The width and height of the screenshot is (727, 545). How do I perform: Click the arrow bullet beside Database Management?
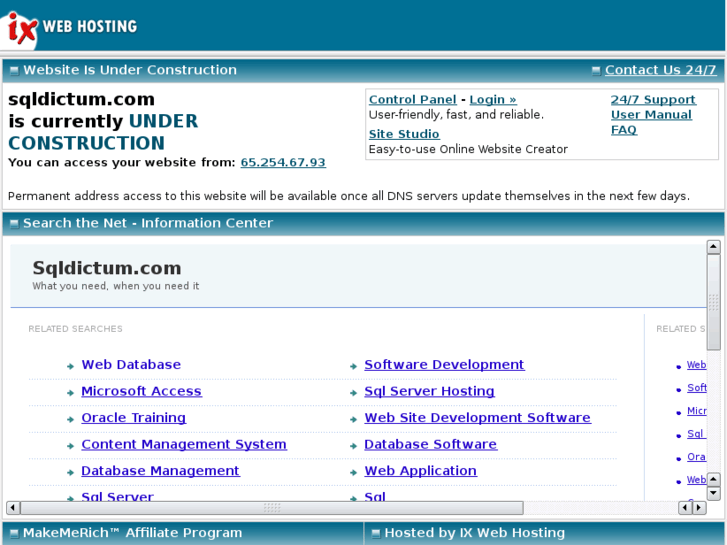(x=70, y=472)
